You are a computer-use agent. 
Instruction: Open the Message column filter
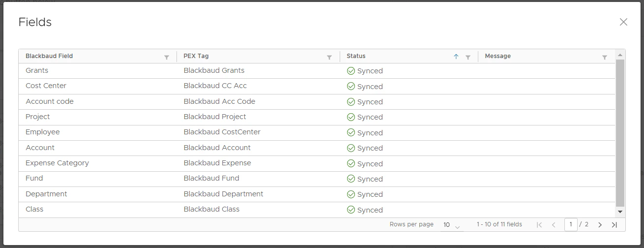tap(605, 57)
